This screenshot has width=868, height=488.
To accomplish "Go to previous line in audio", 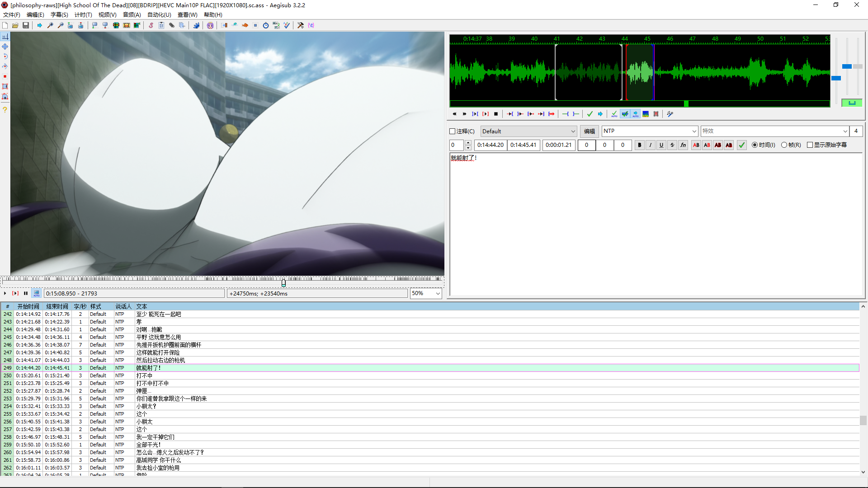I will [454, 114].
